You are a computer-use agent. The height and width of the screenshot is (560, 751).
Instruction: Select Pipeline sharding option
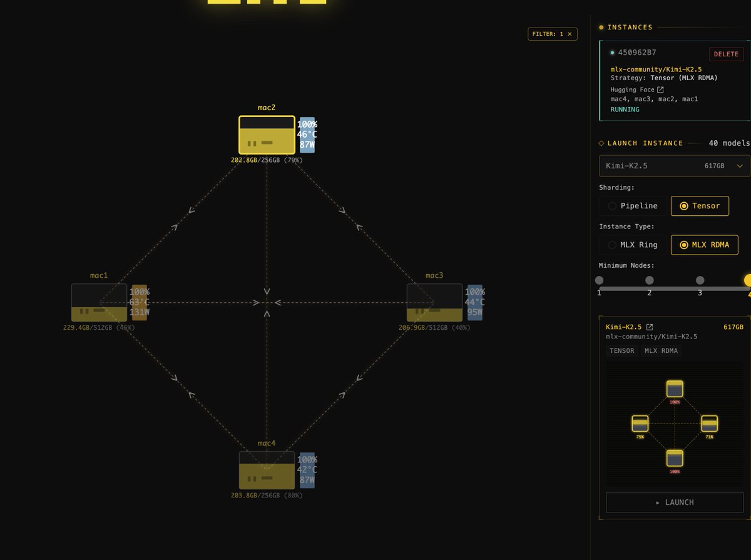[633, 205]
